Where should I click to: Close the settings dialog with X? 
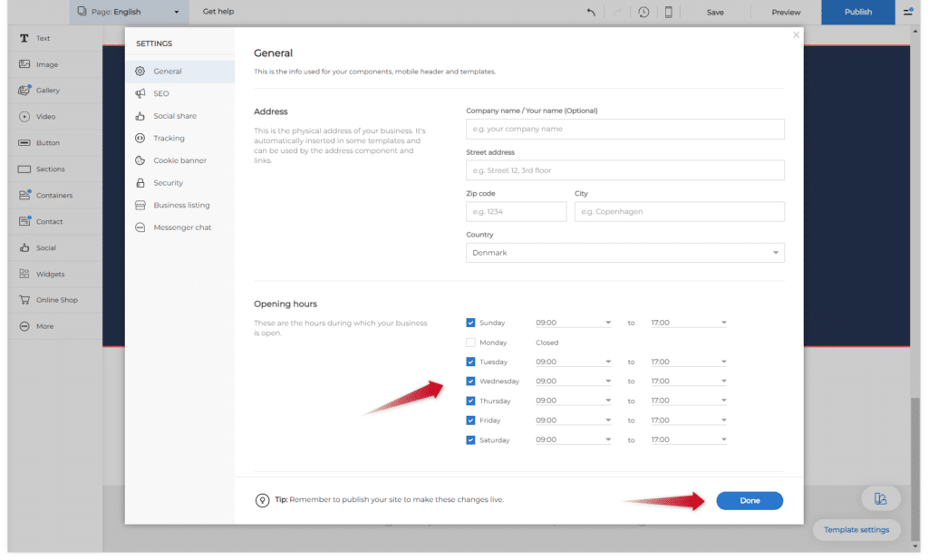(x=797, y=35)
